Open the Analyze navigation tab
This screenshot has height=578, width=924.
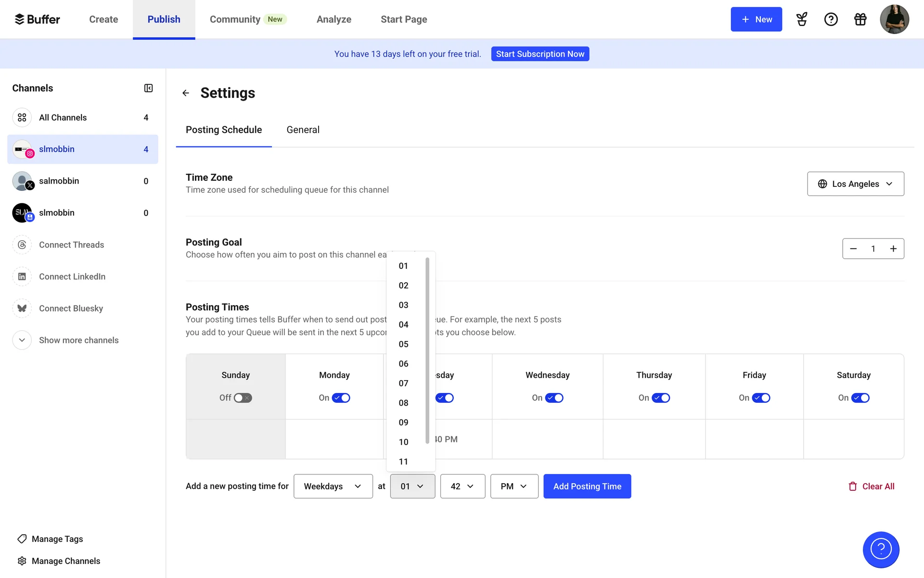tap(334, 19)
